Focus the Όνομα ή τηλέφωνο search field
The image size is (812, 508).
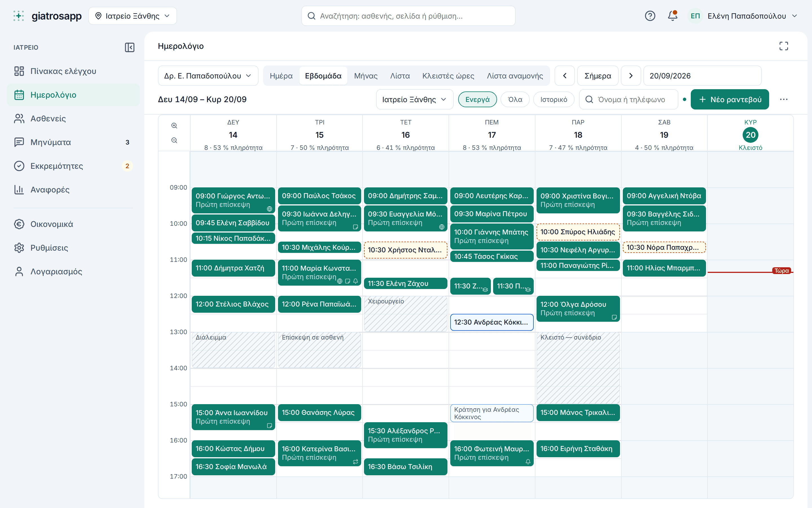point(628,99)
